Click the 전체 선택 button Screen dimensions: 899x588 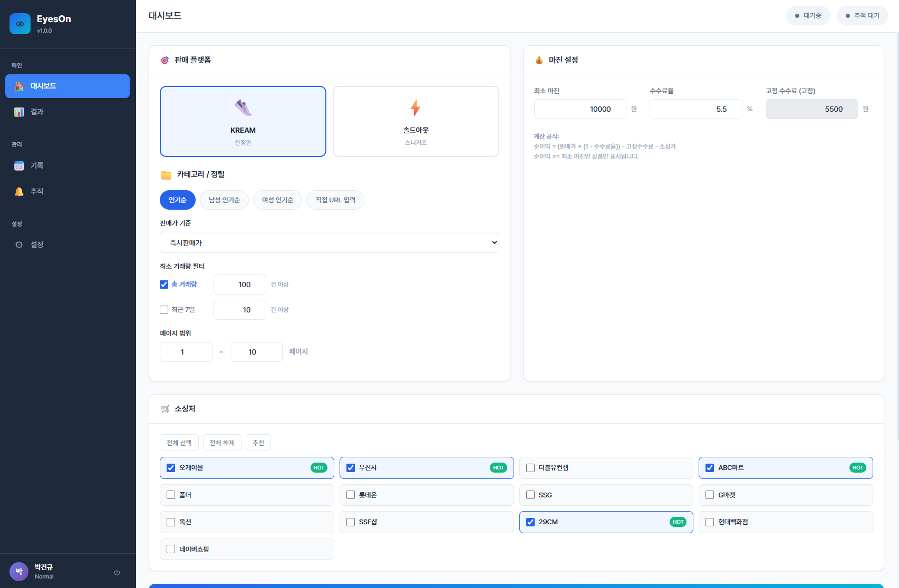click(x=179, y=443)
